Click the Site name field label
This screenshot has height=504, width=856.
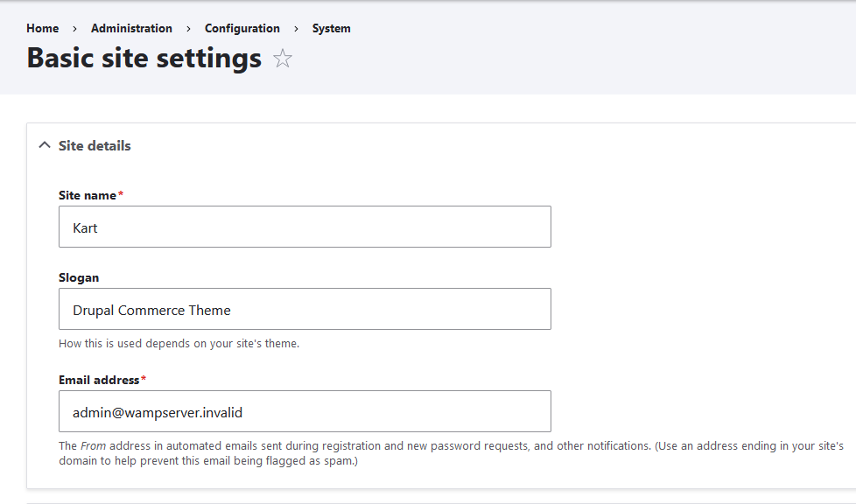(x=88, y=194)
